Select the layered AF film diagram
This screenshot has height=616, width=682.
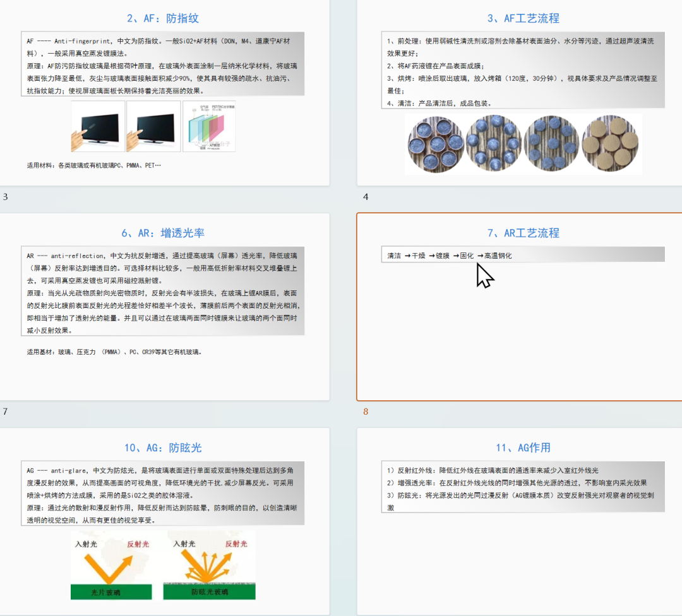coord(209,126)
